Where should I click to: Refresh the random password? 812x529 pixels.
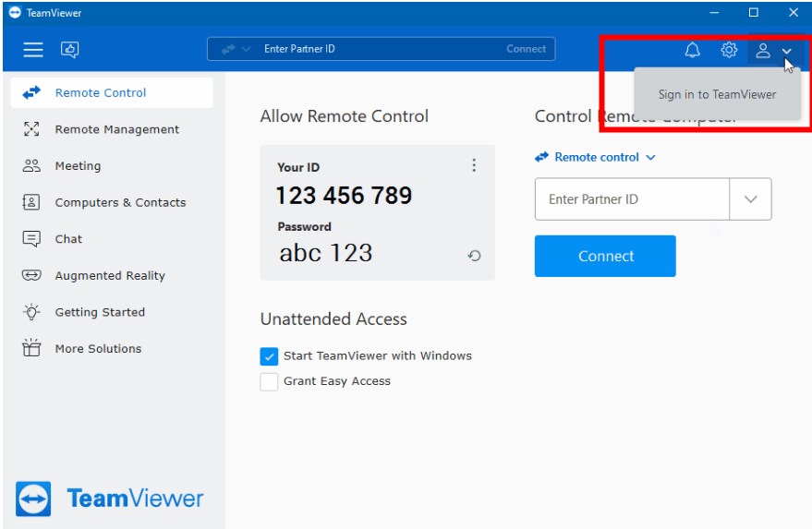tap(474, 256)
